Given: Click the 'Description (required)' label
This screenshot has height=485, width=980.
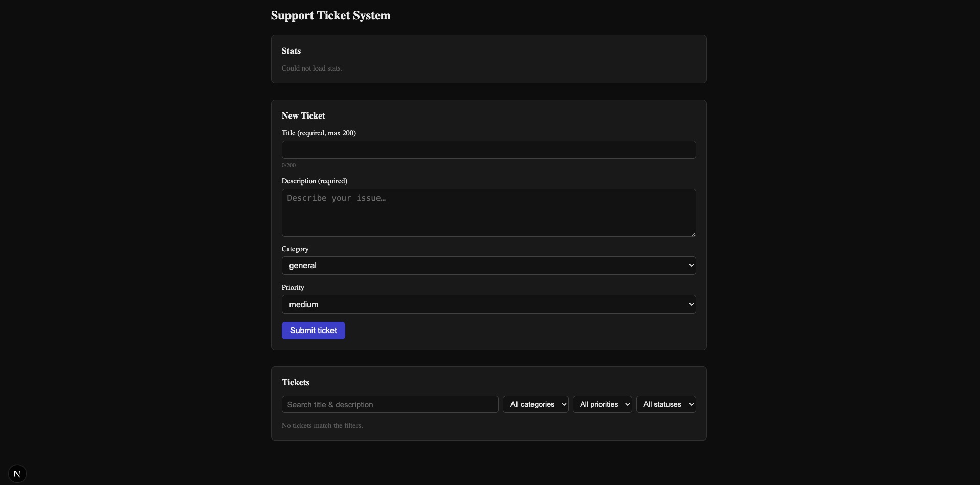Looking at the screenshot, I should pos(315,181).
